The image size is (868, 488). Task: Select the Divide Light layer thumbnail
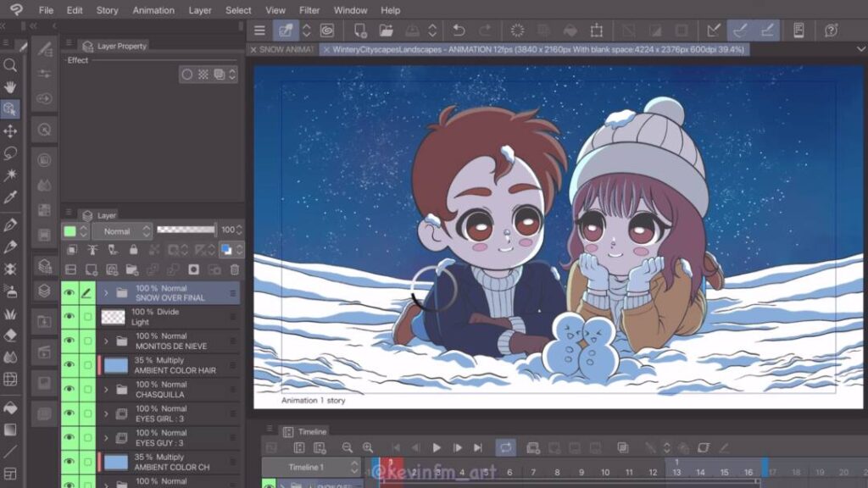tap(113, 317)
